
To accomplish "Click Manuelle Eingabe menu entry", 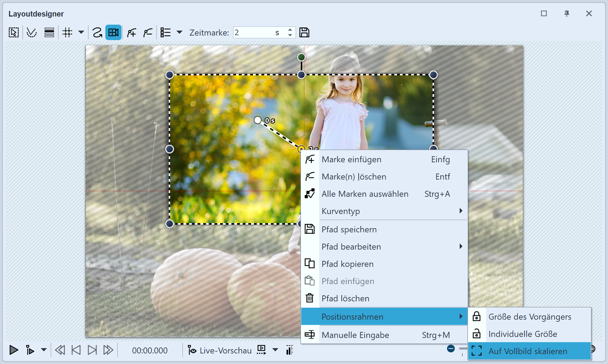I will pos(355,335).
